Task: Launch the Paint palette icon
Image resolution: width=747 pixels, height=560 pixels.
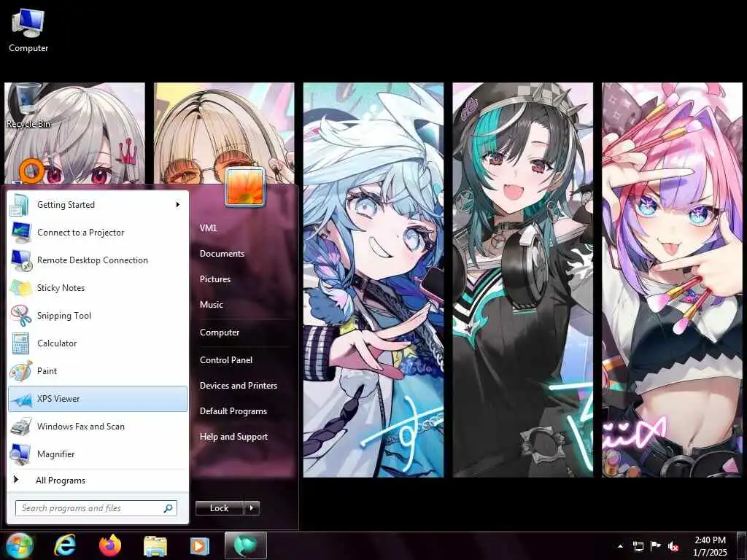Action: 20,371
